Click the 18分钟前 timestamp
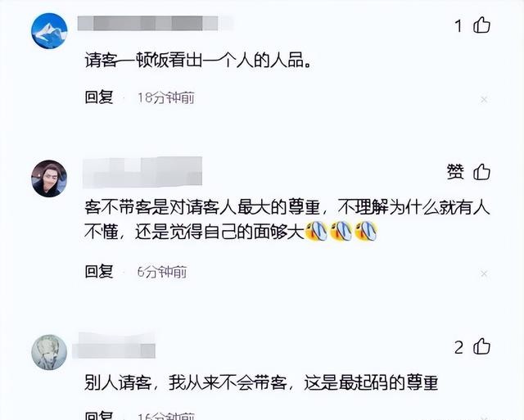 coord(166,98)
